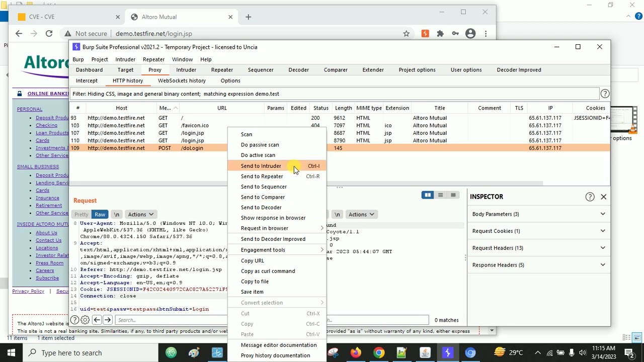The image size is (644, 362).
Task: Open the Java app in the taskbar
Action: (x=425, y=352)
